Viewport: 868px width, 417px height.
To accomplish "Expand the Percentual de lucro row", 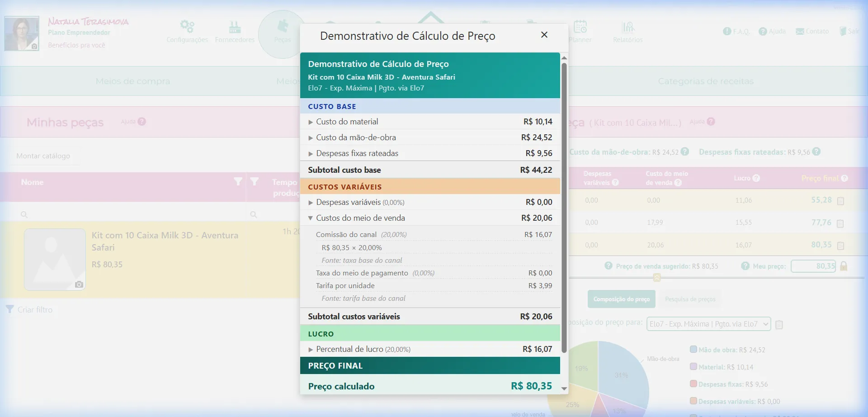I will point(311,350).
